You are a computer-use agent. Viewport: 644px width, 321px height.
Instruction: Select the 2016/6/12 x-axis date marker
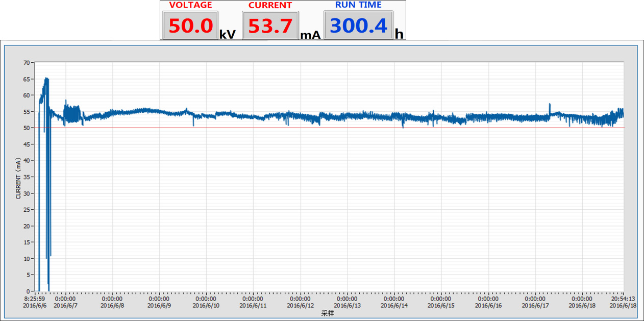pos(300,306)
